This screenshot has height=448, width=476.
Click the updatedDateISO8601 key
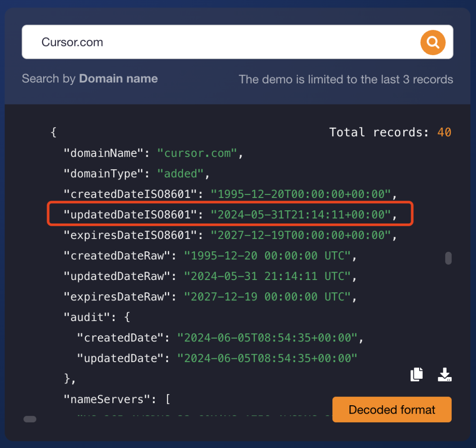coord(130,214)
